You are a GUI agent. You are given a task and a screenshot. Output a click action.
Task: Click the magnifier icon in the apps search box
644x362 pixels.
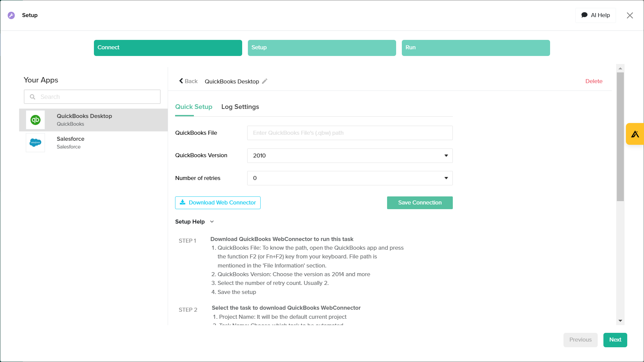point(33,97)
